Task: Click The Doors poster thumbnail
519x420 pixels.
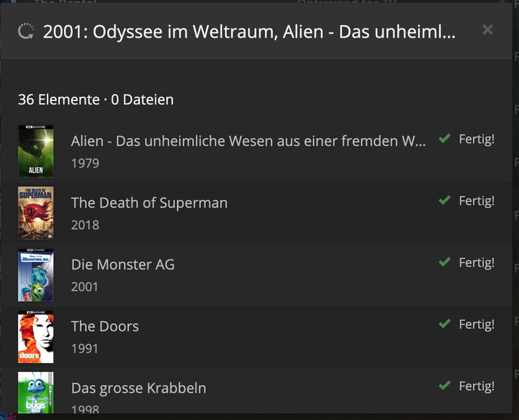Action: point(36,337)
